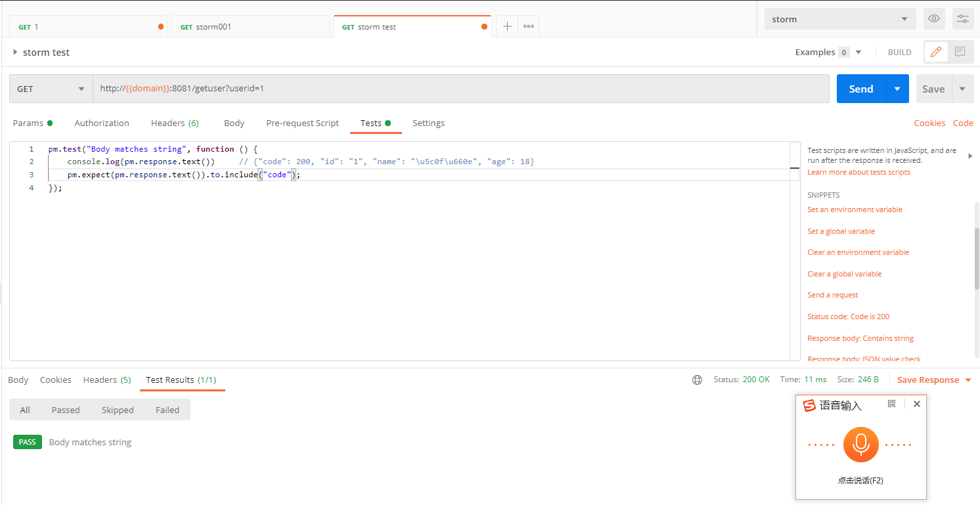Open the request Headers (6) tab
The image size is (980, 505).
click(175, 123)
